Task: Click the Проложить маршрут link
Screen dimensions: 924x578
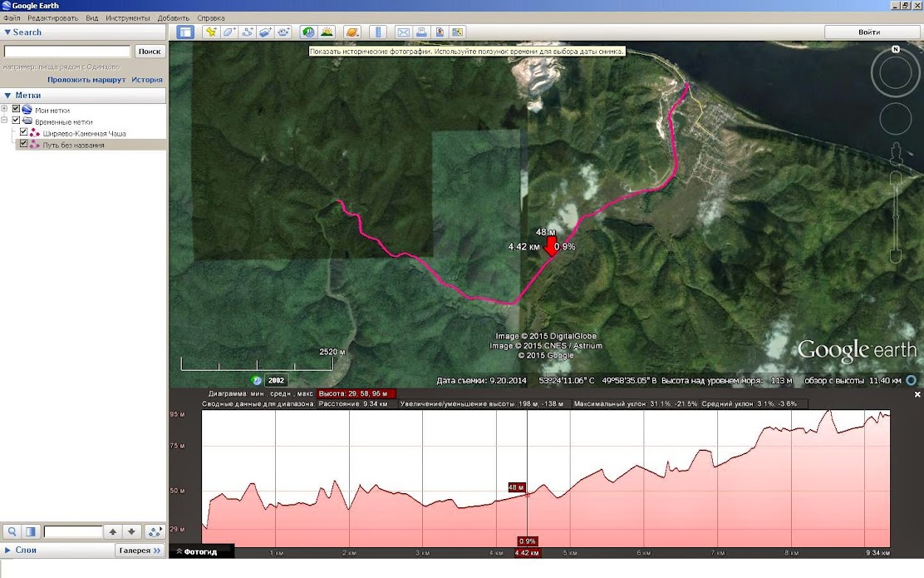Action: (86, 80)
